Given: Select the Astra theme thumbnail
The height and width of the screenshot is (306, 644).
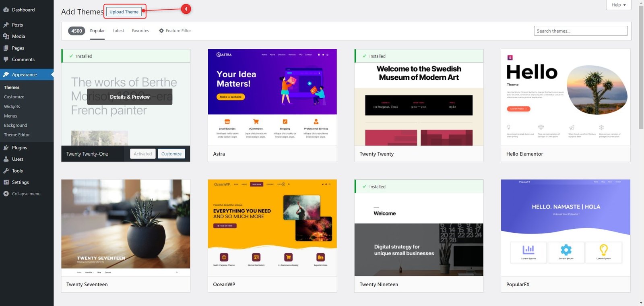Looking at the screenshot, I should 272,97.
